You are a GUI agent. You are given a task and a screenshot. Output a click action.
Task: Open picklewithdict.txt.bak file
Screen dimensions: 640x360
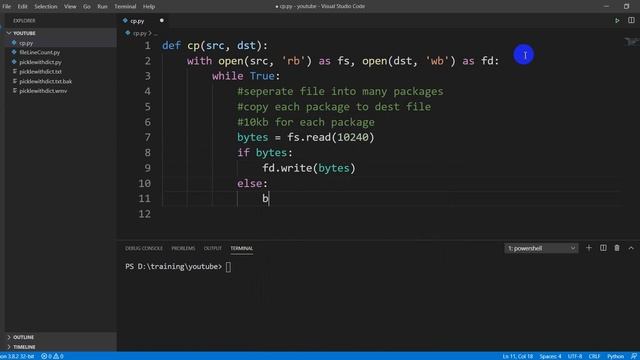[x=45, y=81]
